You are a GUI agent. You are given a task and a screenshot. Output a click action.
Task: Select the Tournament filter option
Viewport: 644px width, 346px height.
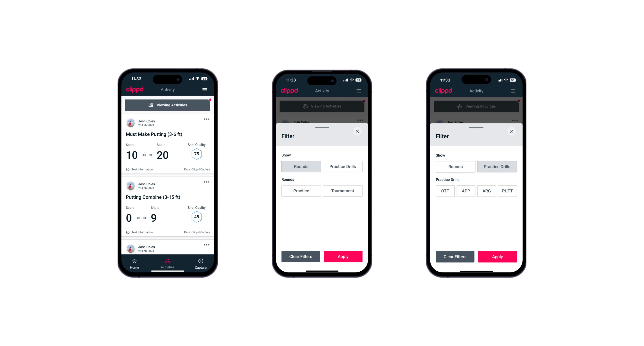342,190
